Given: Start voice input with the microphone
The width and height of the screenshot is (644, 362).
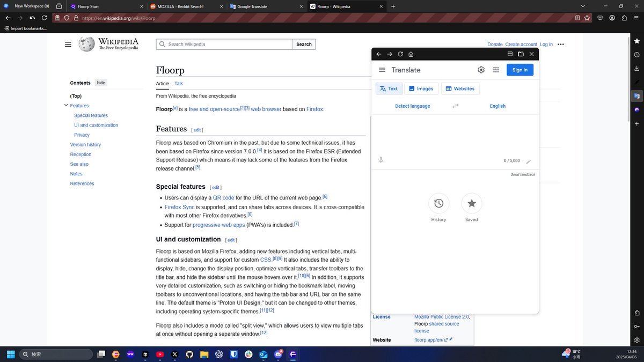Looking at the screenshot, I should (x=381, y=160).
